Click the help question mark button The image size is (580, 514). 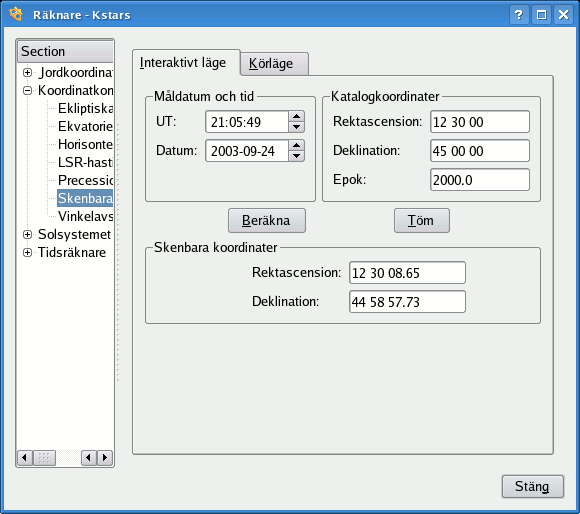519,15
